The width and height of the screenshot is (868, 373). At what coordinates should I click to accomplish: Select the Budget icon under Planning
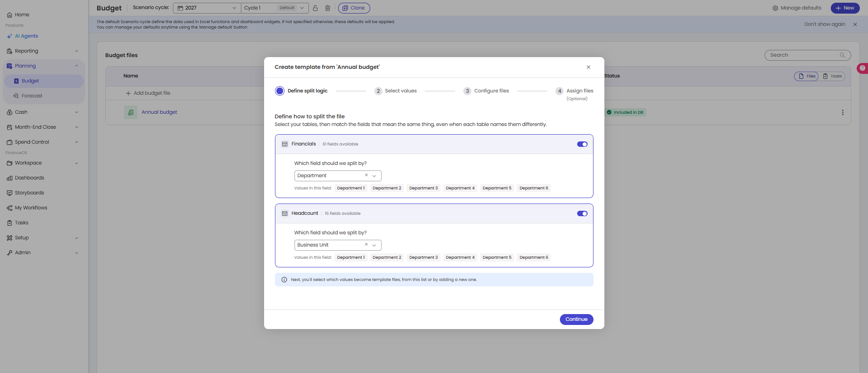point(16,81)
